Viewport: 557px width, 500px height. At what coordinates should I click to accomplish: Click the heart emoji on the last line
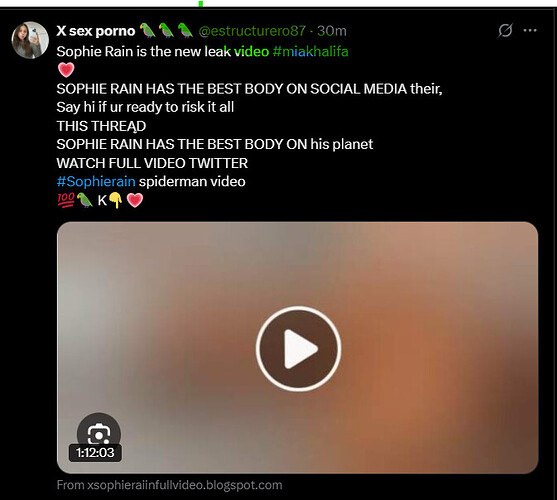pyautogui.click(x=135, y=200)
